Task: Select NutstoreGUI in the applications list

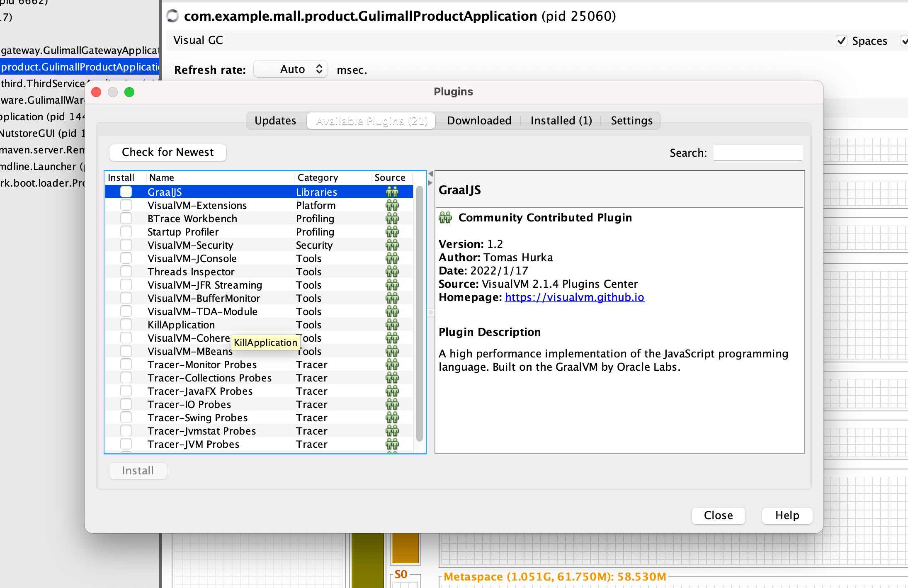Action: point(42,133)
